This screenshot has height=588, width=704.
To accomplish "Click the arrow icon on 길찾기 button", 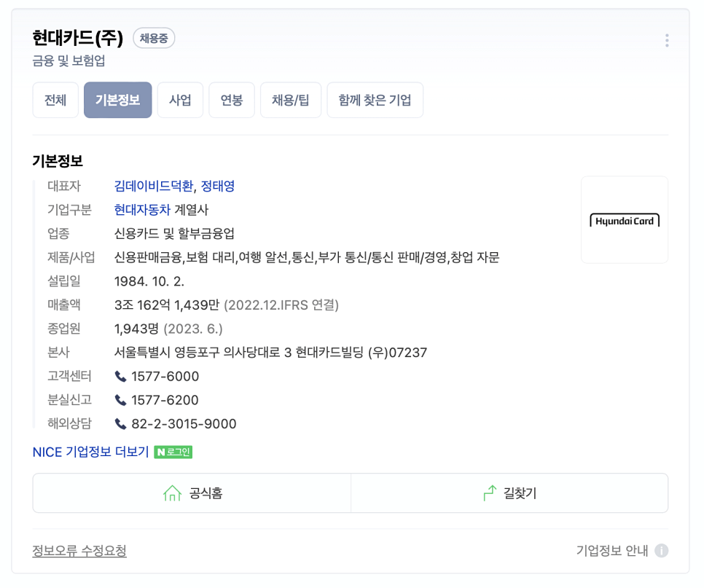I will pos(486,493).
